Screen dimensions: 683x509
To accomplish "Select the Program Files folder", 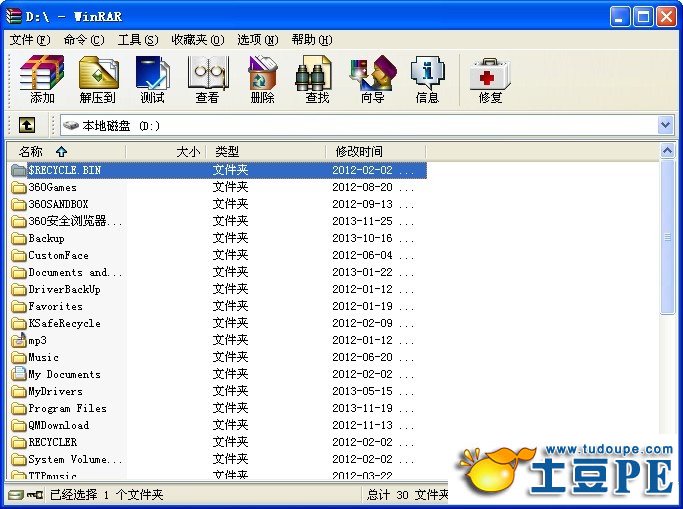I will point(66,408).
